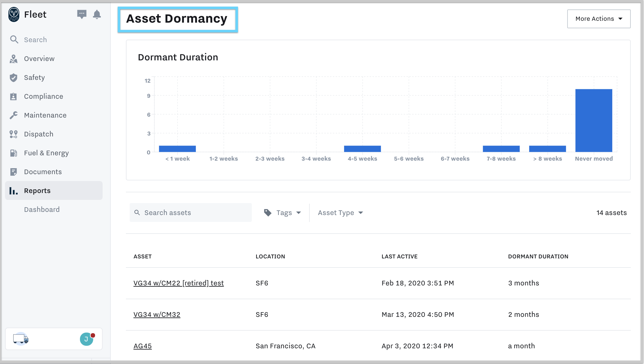This screenshot has width=644, height=364.
Task: Open the Compliance section
Action: pos(43,97)
